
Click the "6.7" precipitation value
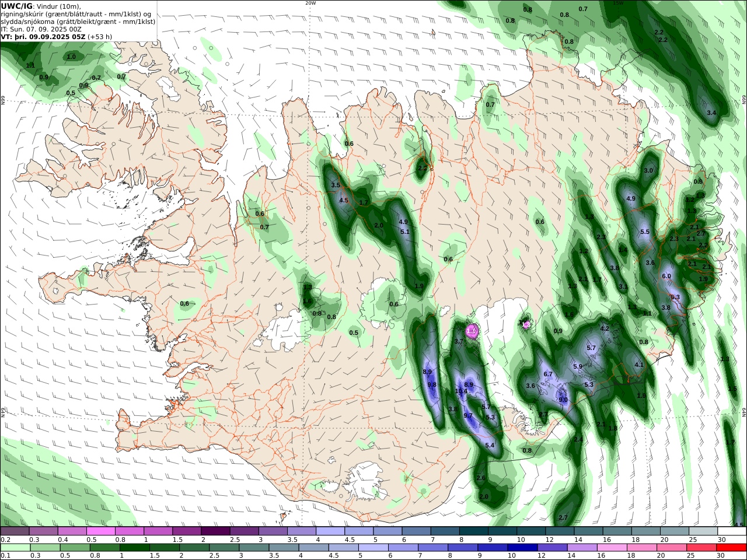pyautogui.click(x=548, y=374)
